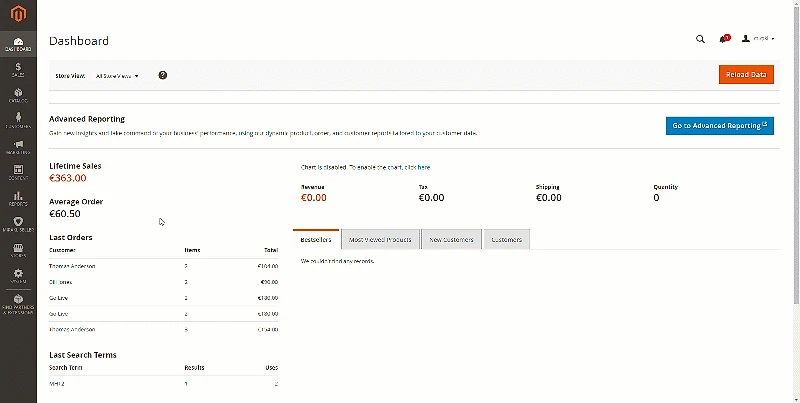The width and height of the screenshot is (800, 403).
Task: Open the notifications bell icon
Action: [x=723, y=39]
